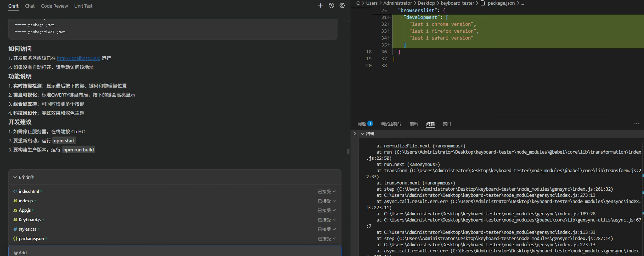Image resolution: width=644 pixels, height=256 pixels.
Task: Click the chat panel vertical scrollbar thumb
Action: point(348,152)
